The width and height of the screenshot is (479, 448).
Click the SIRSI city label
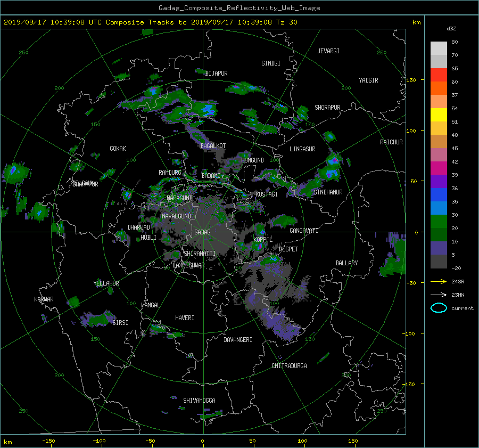point(120,323)
